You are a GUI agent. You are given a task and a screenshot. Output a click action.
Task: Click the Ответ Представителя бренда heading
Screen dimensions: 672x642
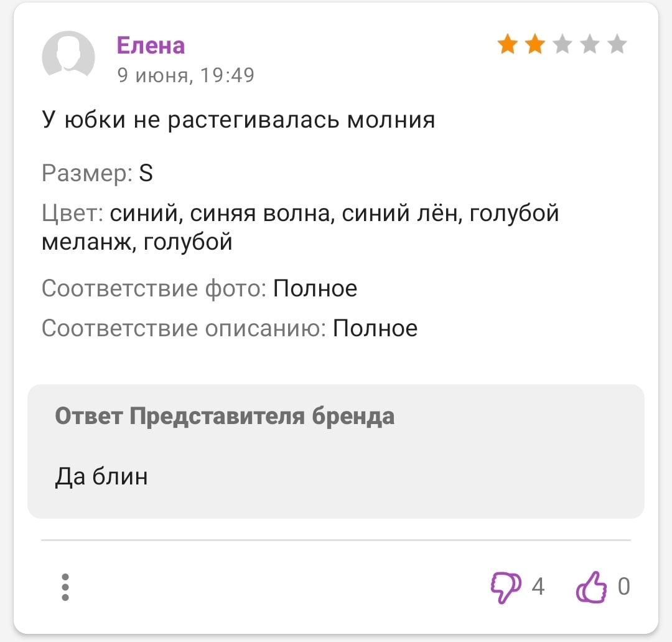click(x=225, y=416)
